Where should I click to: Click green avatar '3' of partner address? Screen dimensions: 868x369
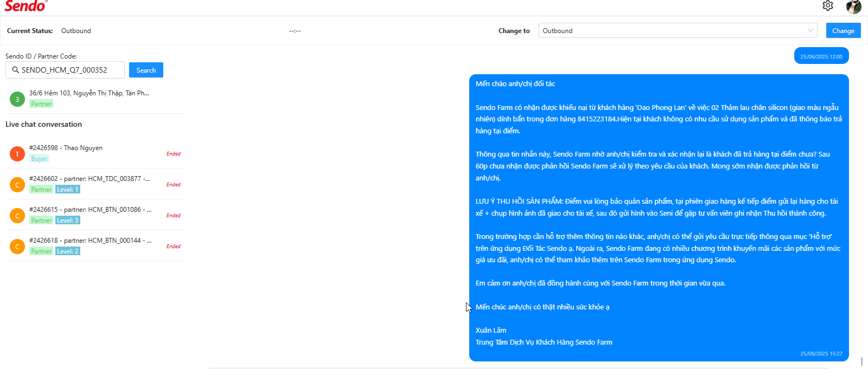coord(17,99)
